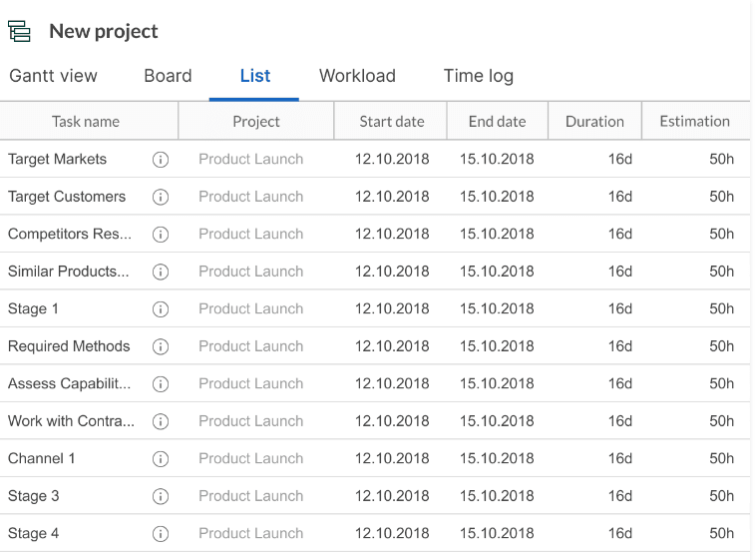Viewport: 756px width, 560px height.
Task: Click the Start date column header
Action: pos(391,121)
